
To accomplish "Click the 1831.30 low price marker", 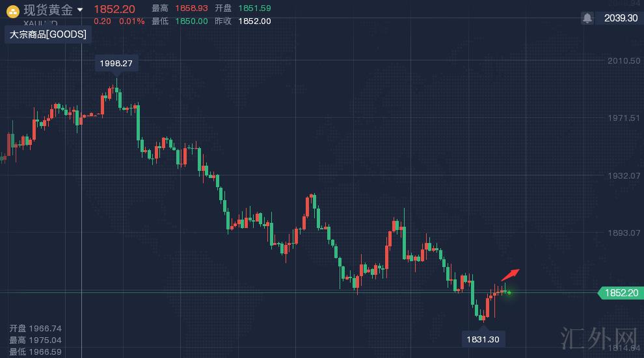I will click(x=483, y=339).
